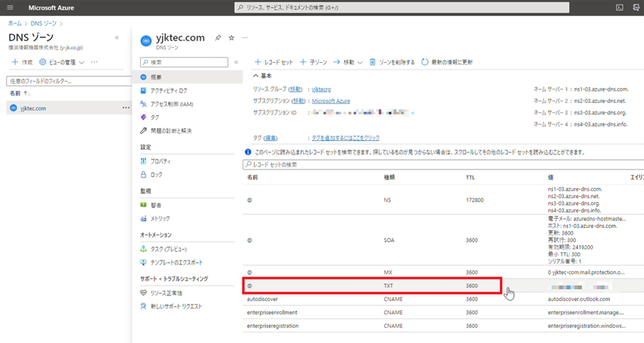The width and height of the screenshot is (644, 343).
Task: Select the enterpriseregistration CNAME record
Action: coord(443,326)
